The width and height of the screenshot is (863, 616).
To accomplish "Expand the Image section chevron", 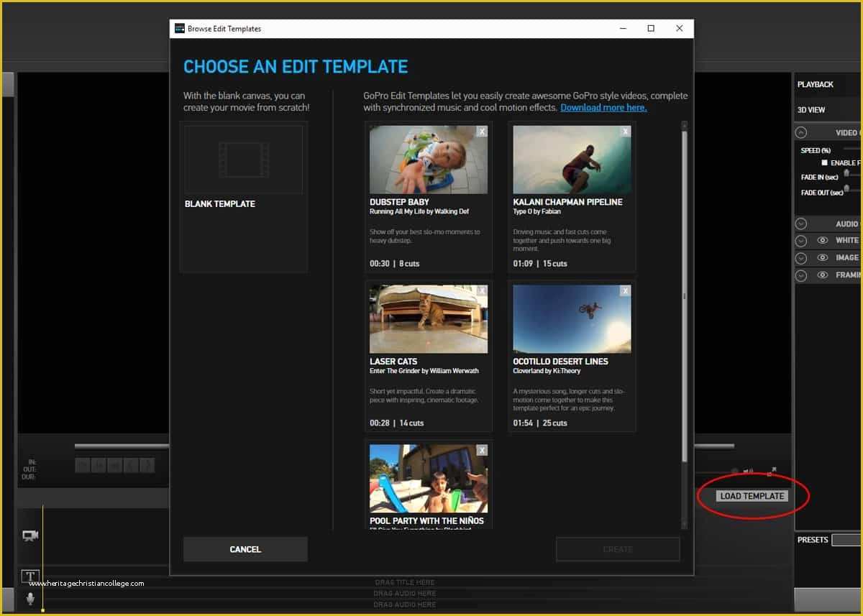I will [801, 257].
